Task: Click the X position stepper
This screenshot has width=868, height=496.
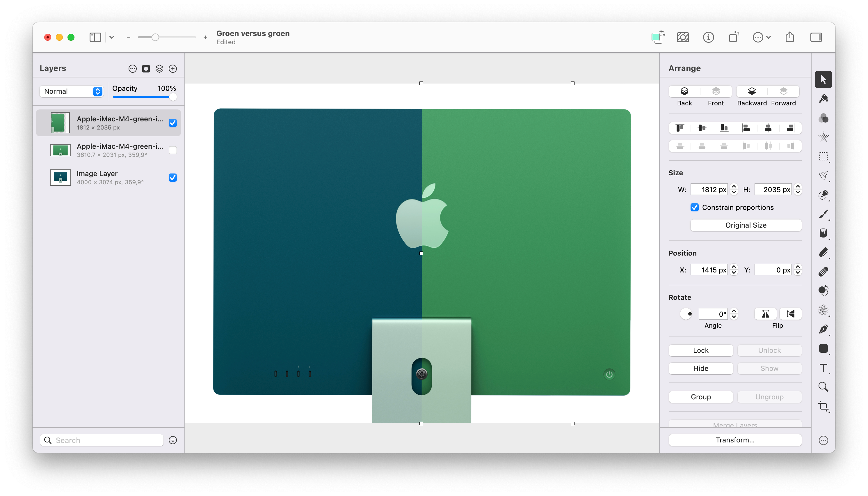Action: [734, 270]
